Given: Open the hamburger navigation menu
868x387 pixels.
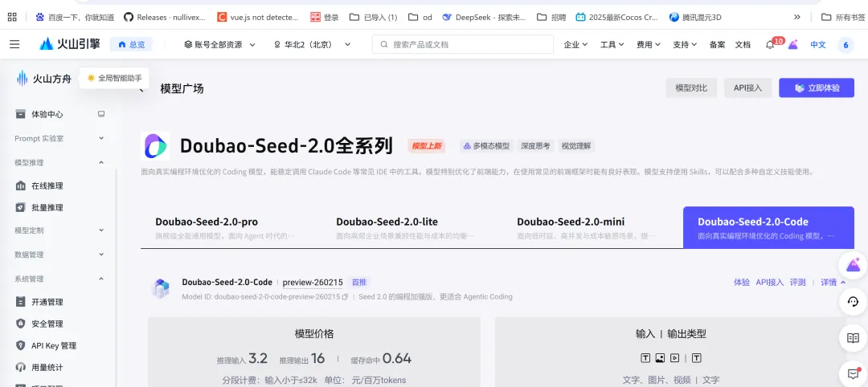Looking at the screenshot, I should (x=14, y=44).
